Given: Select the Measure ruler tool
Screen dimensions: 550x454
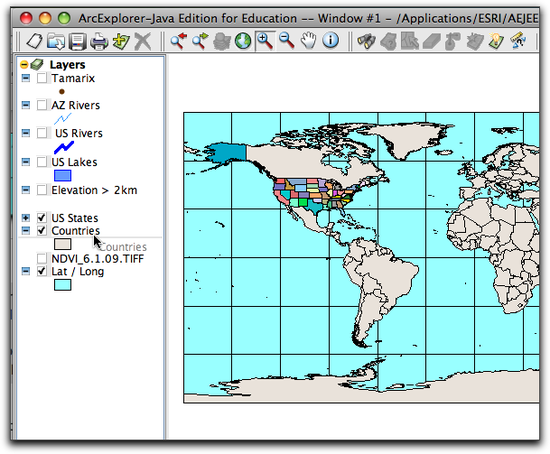Looking at the screenshot, I should 518,41.
